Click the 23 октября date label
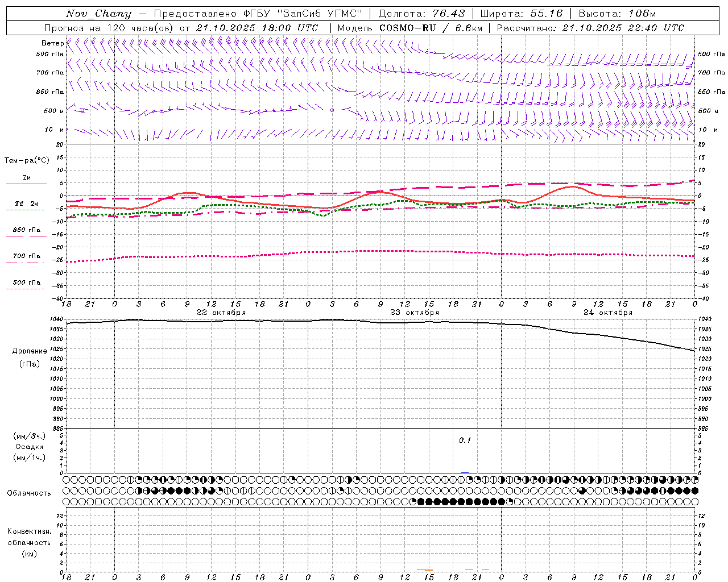Viewport: 728px width, 582px height. coord(415,313)
